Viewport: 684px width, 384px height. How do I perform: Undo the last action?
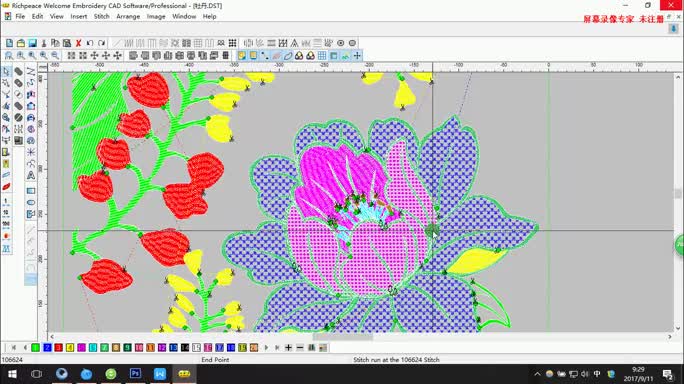(x=90, y=43)
